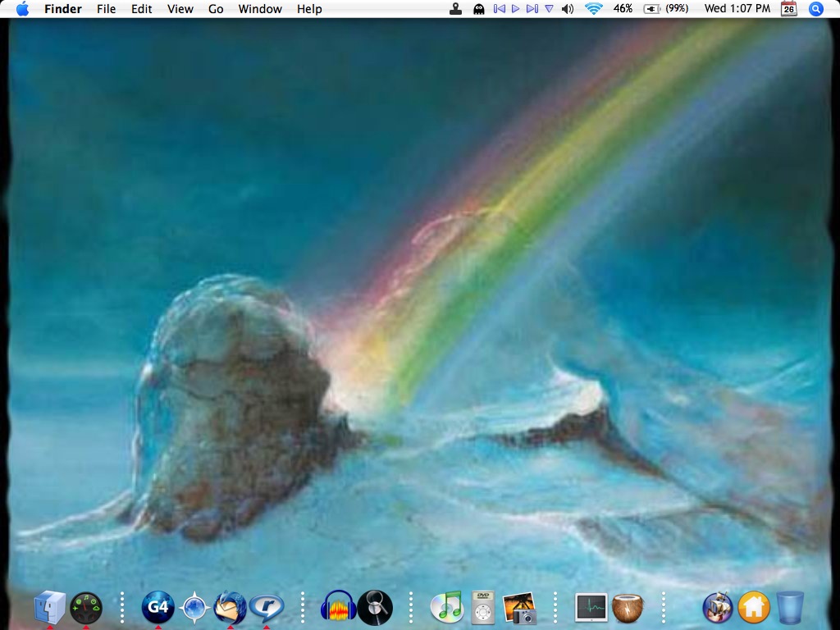The width and height of the screenshot is (840, 630).
Task: Click the Wed 1:07 PM clock
Action: click(x=737, y=8)
